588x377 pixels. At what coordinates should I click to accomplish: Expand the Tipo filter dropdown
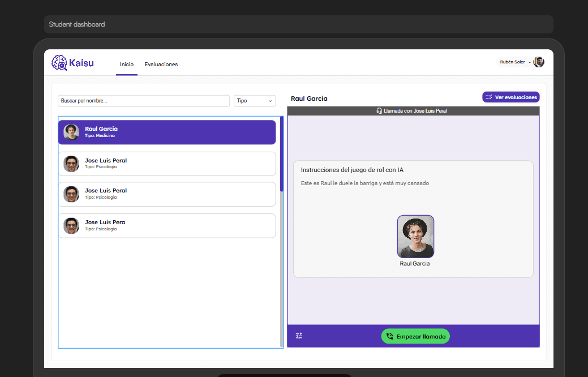[x=254, y=101]
